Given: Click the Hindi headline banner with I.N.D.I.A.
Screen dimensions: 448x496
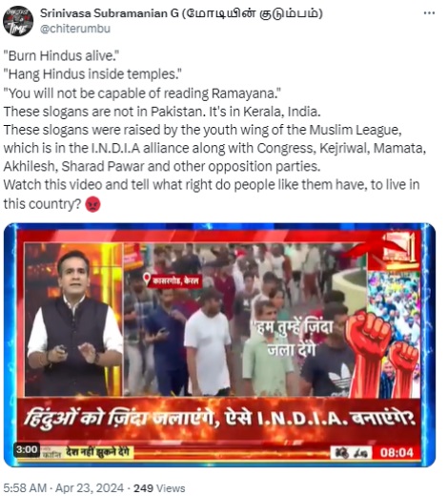Looking at the screenshot, I should point(219,419).
